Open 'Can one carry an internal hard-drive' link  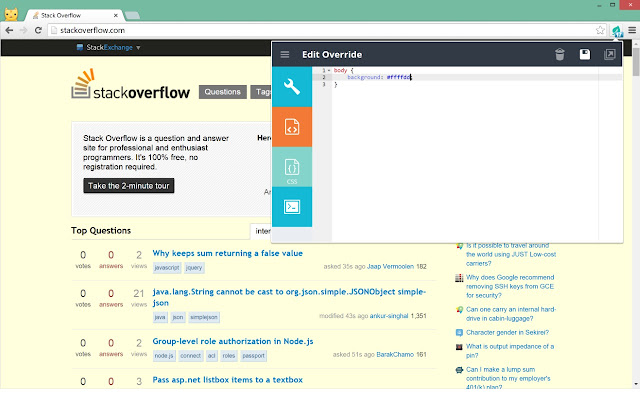[x=511, y=314]
